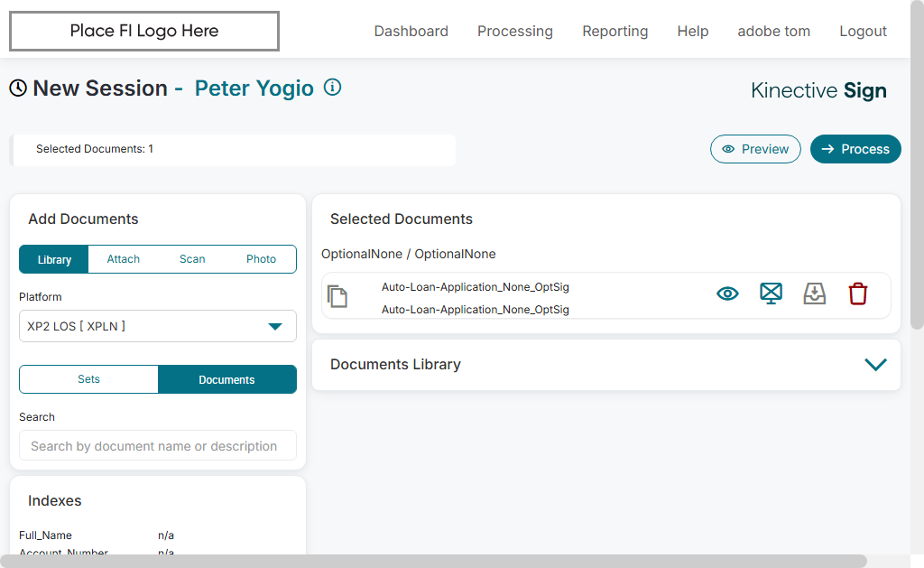The width and height of the screenshot is (924, 568).
Task: Click the eye icon to view the Auto-Loan document
Action: (x=727, y=293)
